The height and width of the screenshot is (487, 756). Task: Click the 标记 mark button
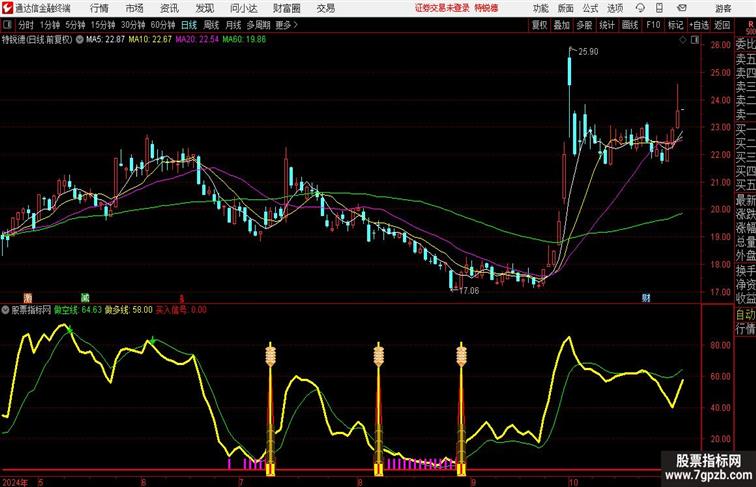coord(675,25)
